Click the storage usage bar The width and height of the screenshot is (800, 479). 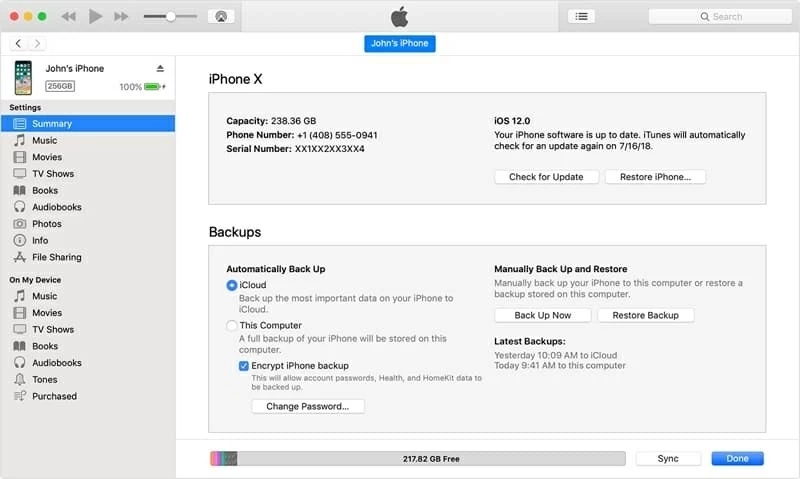417,459
